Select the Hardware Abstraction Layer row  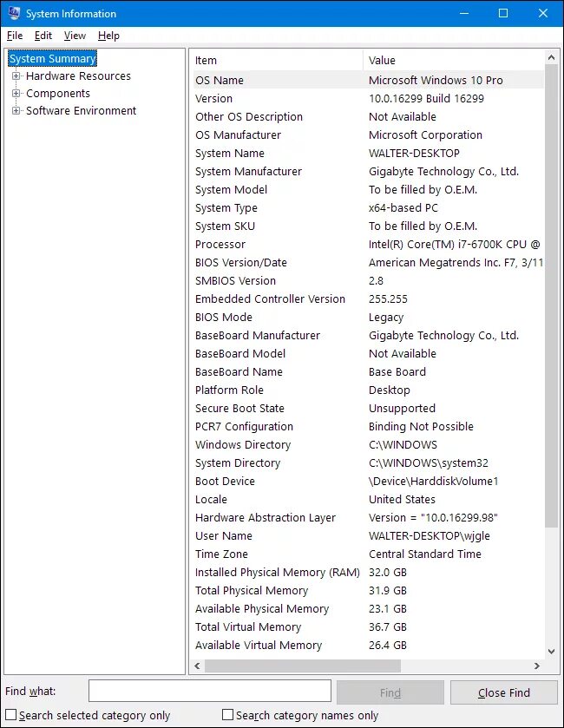click(368, 517)
